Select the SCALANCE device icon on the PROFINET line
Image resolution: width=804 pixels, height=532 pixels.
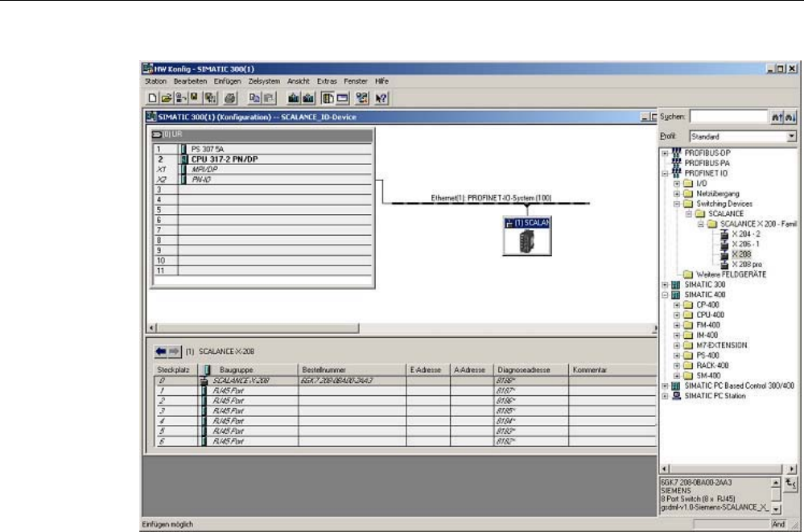[x=527, y=236]
